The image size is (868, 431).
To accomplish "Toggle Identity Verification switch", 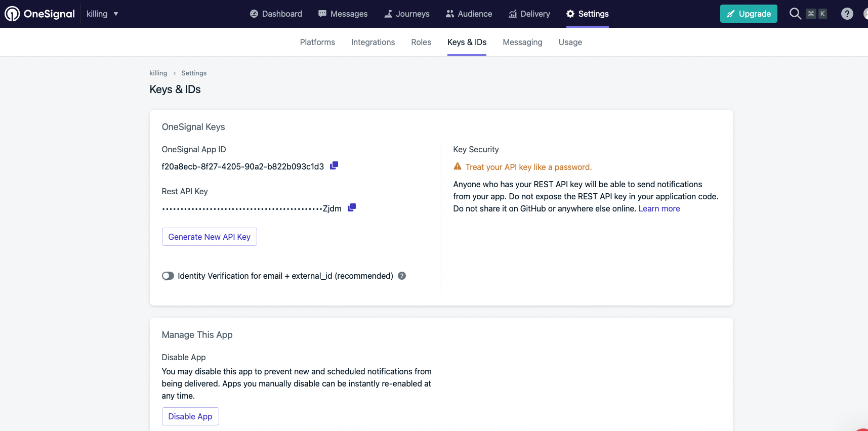I will (x=168, y=276).
